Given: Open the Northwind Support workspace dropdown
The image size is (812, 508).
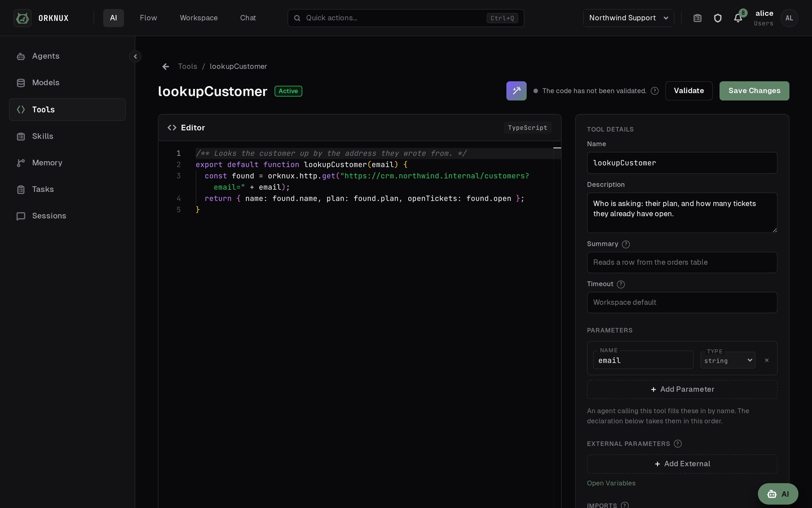Looking at the screenshot, I should point(628,18).
